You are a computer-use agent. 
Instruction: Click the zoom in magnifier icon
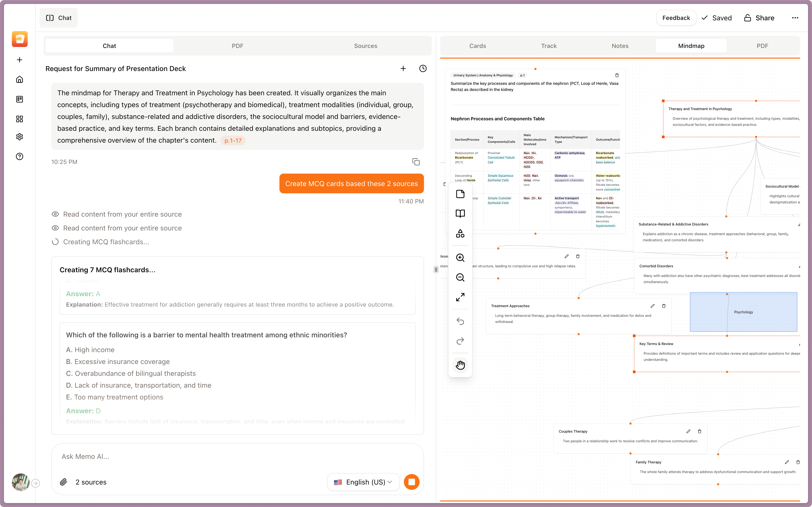click(460, 257)
